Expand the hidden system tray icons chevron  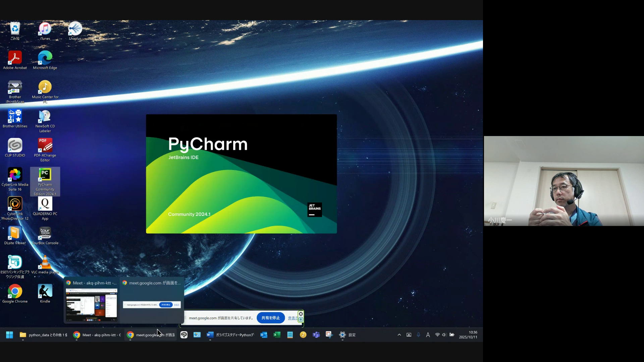click(399, 335)
